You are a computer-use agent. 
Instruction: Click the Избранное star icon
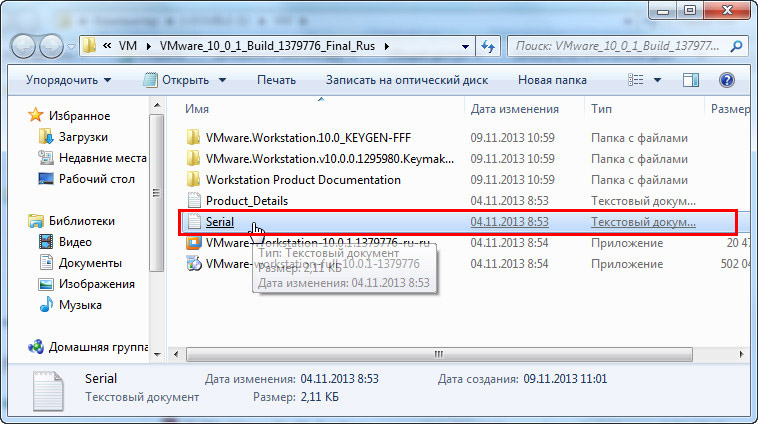click(35, 115)
